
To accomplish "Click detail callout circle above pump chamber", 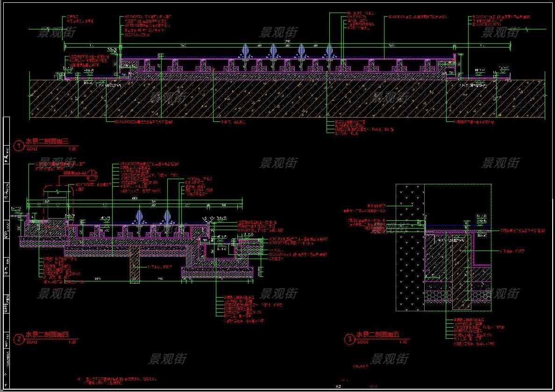I will click(92, 175).
